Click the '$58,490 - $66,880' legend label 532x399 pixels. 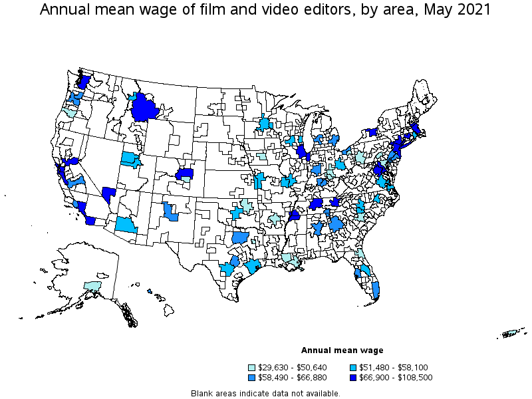(x=293, y=378)
